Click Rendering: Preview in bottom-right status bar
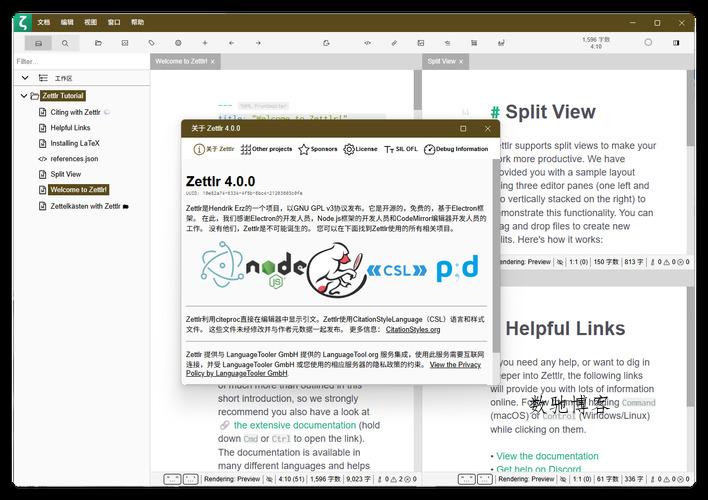 tap(526, 479)
